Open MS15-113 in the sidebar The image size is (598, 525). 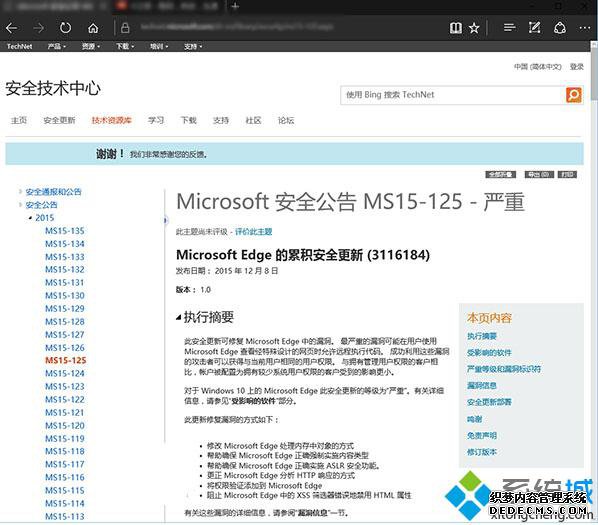point(64,517)
